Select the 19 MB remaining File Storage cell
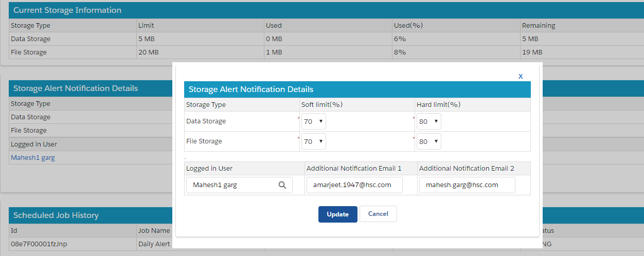This screenshot has height=256, width=644. coord(532,52)
